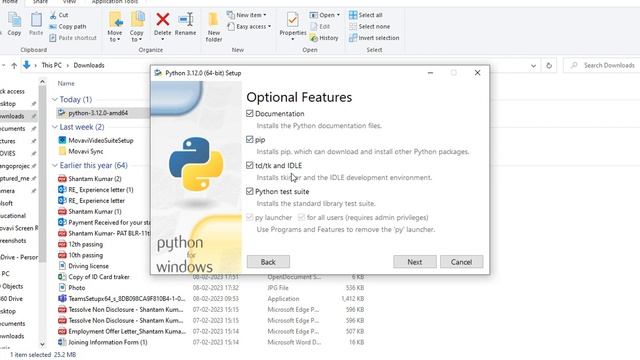Click navigation pane scrollbar down arrow
Image resolution: width=640 pixels, height=360 pixels.
tap(42, 344)
